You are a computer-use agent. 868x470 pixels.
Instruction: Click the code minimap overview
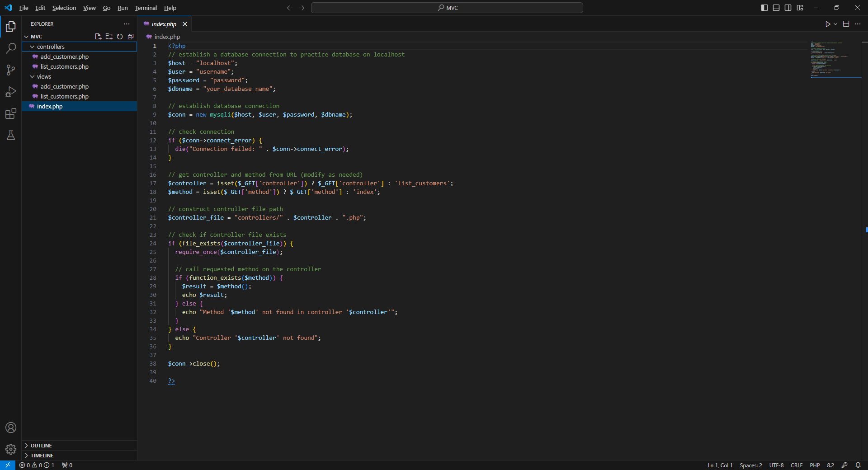pos(836,60)
